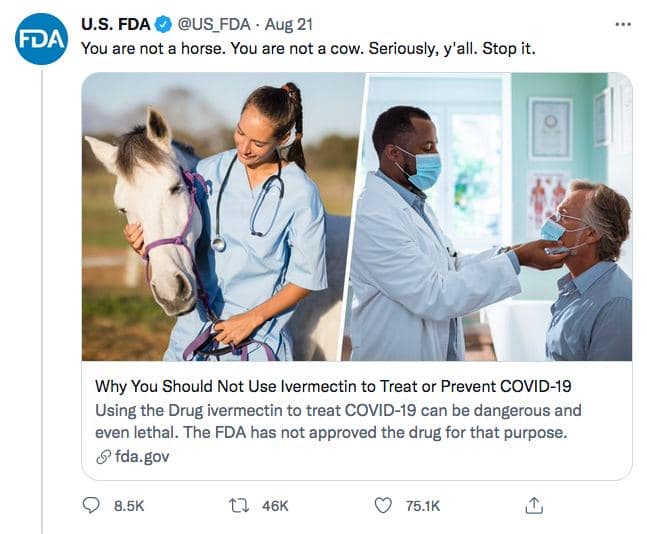Click the chain link icon beside fda.gov
647x534 pixels.
pos(103,456)
